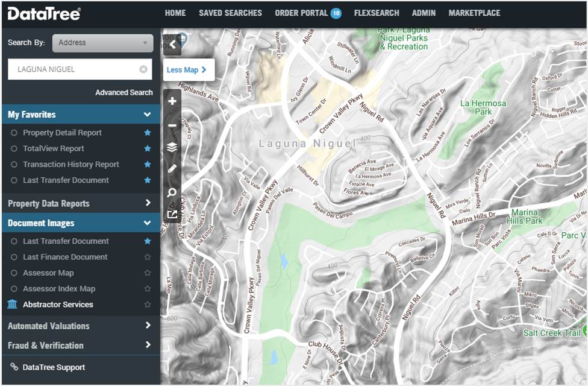Click the Less Map button
The height and width of the screenshot is (386, 588).
pyautogui.click(x=188, y=70)
